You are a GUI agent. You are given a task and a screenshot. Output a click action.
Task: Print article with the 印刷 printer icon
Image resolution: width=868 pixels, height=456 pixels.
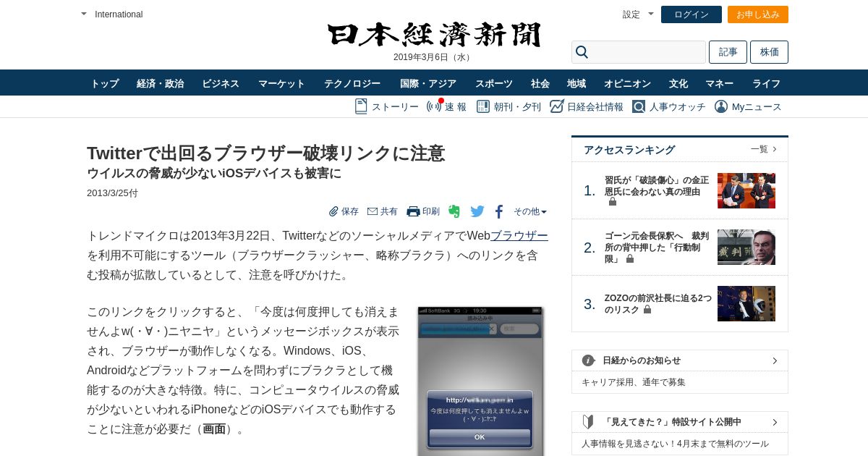413,211
